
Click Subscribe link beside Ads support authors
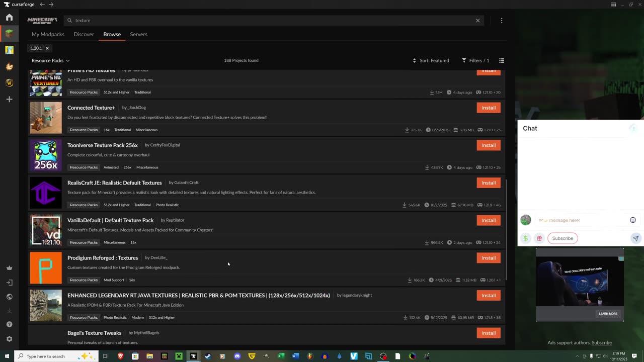tap(602, 343)
